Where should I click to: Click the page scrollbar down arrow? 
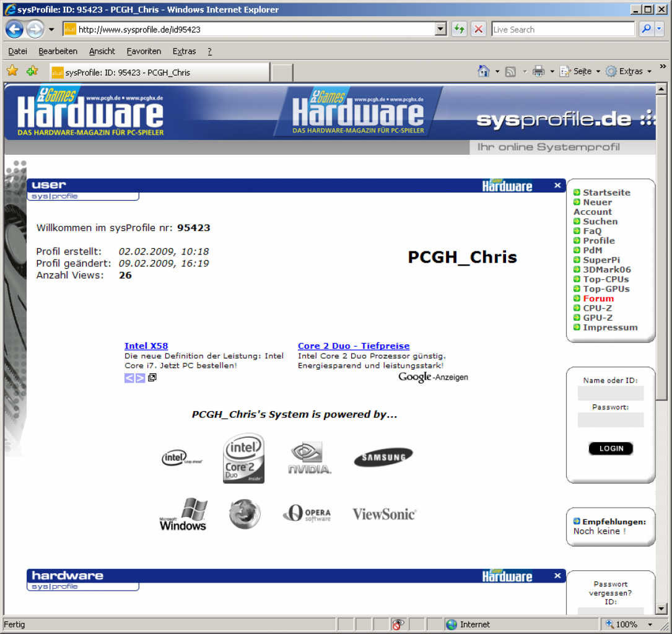tap(661, 608)
